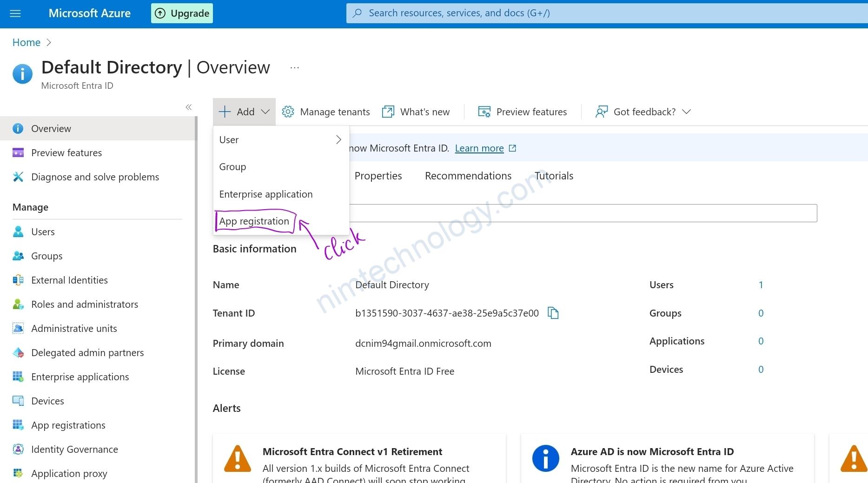868x483 pixels.
Task: Copy the Tenant ID to clipboard
Action: pos(553,313)
